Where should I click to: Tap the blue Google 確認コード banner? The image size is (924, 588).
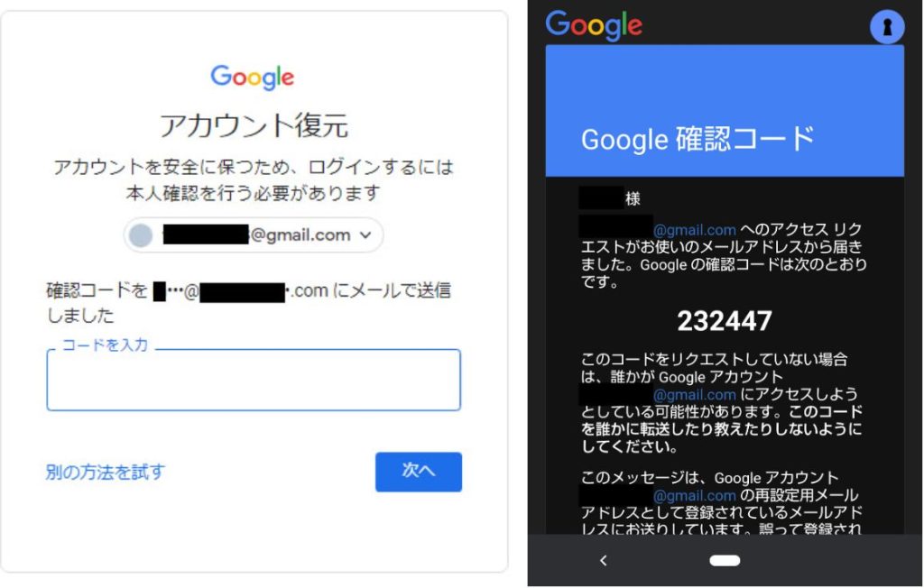pyautogui.click(x=725, y=111)
